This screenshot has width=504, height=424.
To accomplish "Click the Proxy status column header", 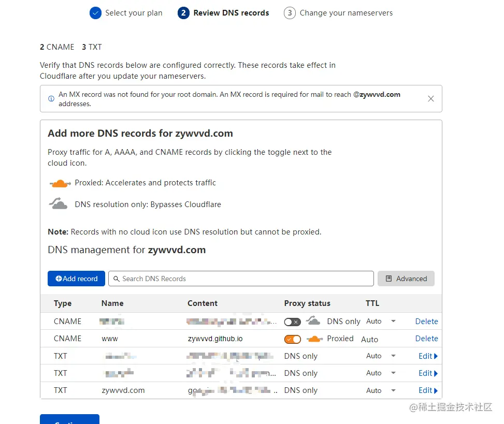I will 307,303.
